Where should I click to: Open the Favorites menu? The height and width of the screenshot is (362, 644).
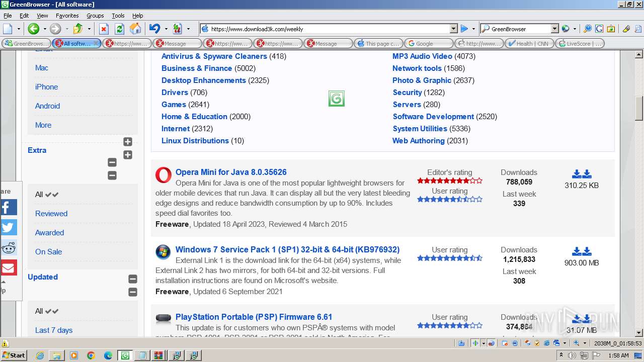click(x=67, y=16)
